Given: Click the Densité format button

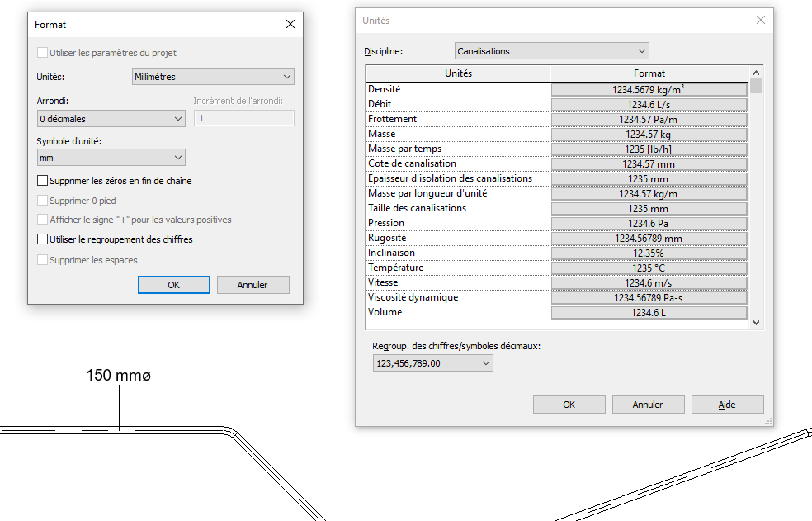Looking at the screenshot, I should tap(649, 89).
